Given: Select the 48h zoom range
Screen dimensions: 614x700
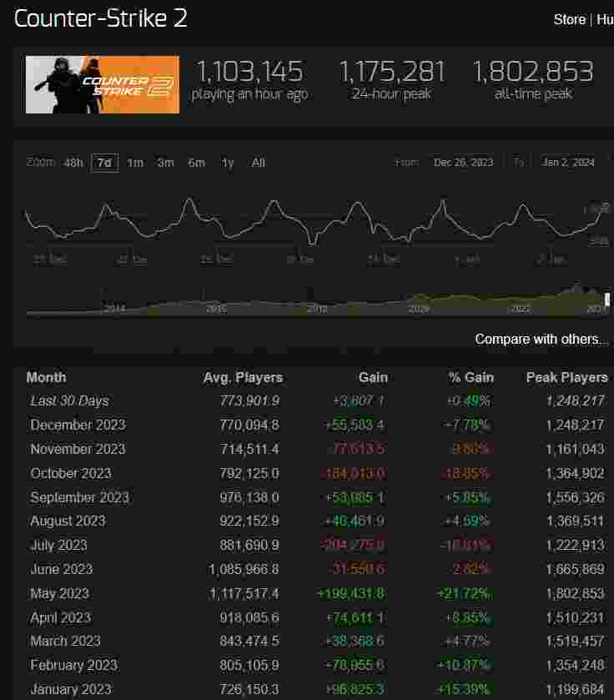Looking at the screenshot, I should click(x=73, y=163).
